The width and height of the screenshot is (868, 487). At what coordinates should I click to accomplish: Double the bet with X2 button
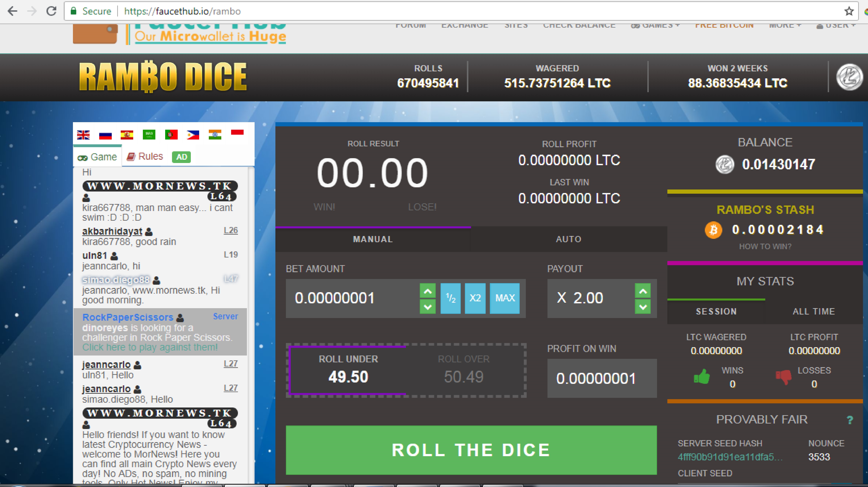475,298
